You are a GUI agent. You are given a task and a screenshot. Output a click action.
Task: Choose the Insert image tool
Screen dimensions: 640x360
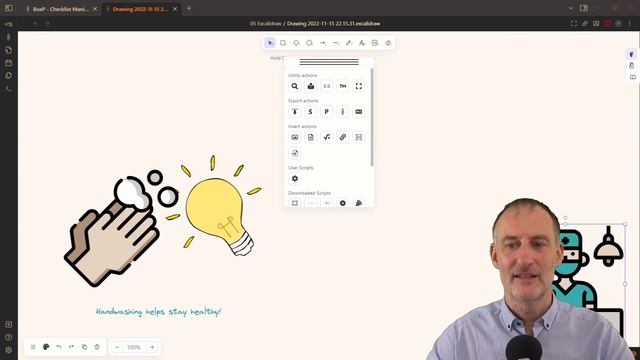click(375, 43)
